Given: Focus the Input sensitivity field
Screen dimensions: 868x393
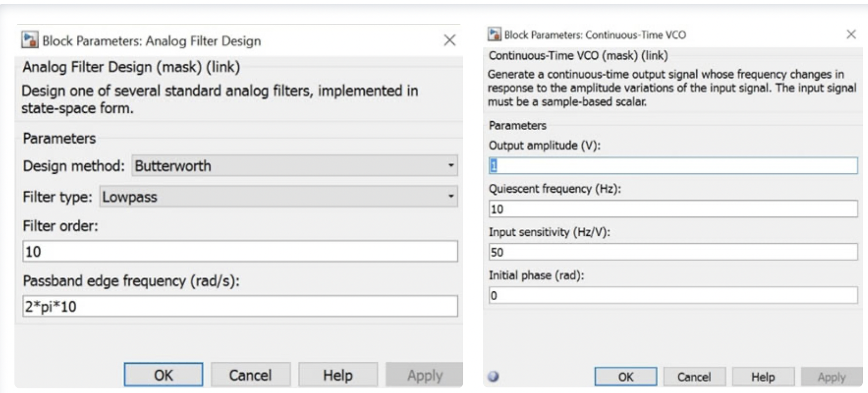Looking at the screenshot, I should point(673,252).
